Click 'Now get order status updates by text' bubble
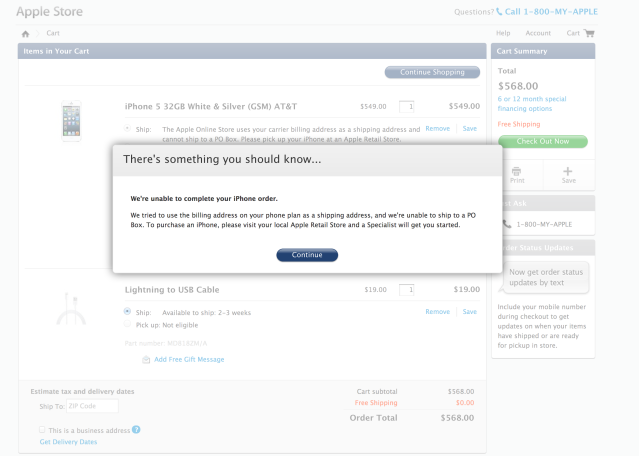639x456 pixels. (x=546, y=277)
